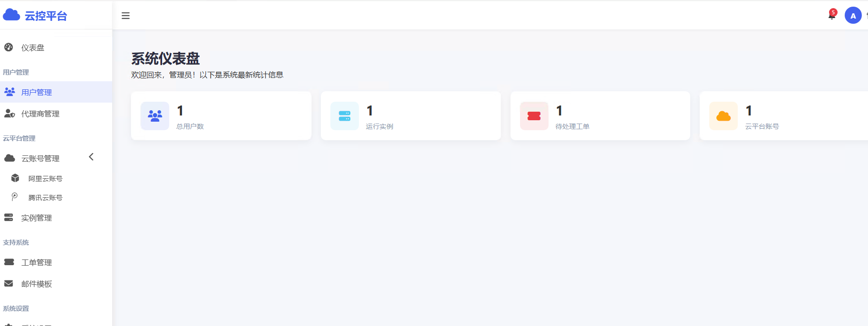
Task: Open the notification bell with red badge
Action: coord(831,16)
